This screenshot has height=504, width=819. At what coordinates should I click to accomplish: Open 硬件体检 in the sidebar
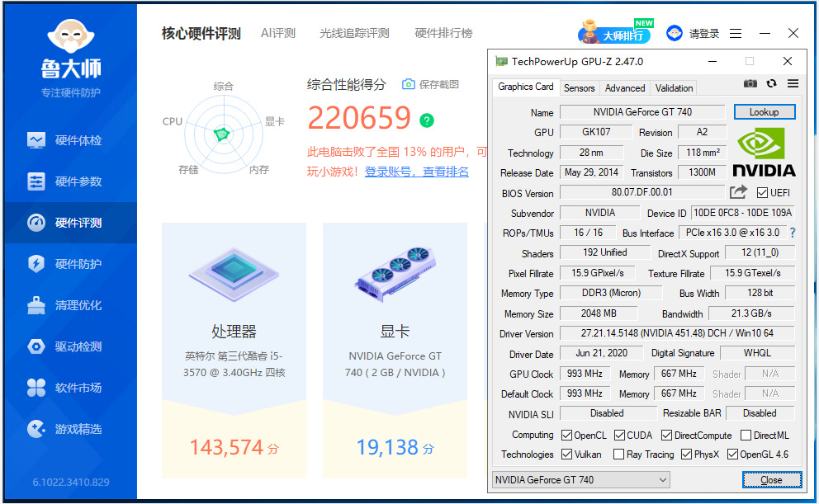(x=70, y=140)
